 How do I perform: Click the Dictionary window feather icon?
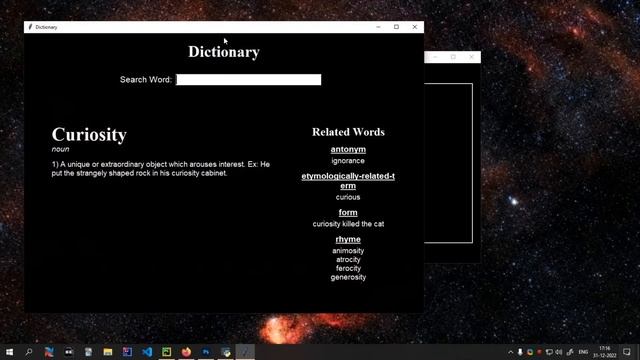click(30, 27)
